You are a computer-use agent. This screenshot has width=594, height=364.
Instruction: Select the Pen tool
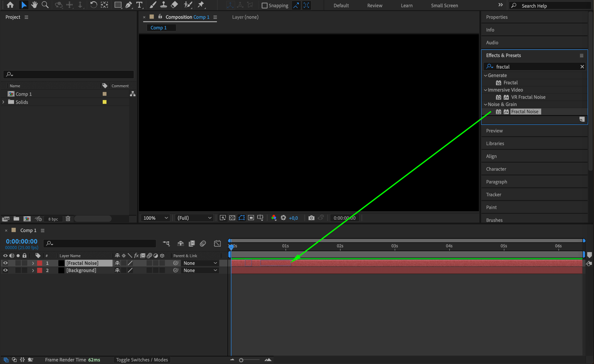(x=128, y=5)
